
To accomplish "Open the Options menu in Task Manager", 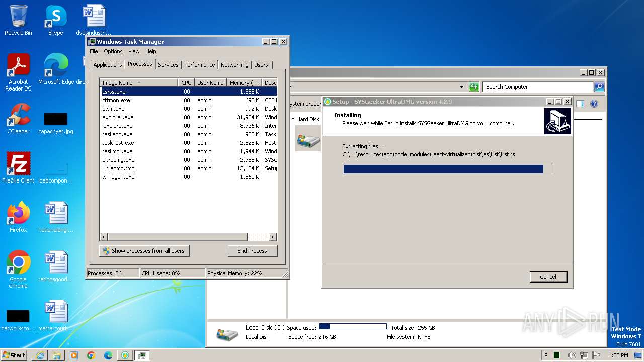I will [x=113, y=51].
